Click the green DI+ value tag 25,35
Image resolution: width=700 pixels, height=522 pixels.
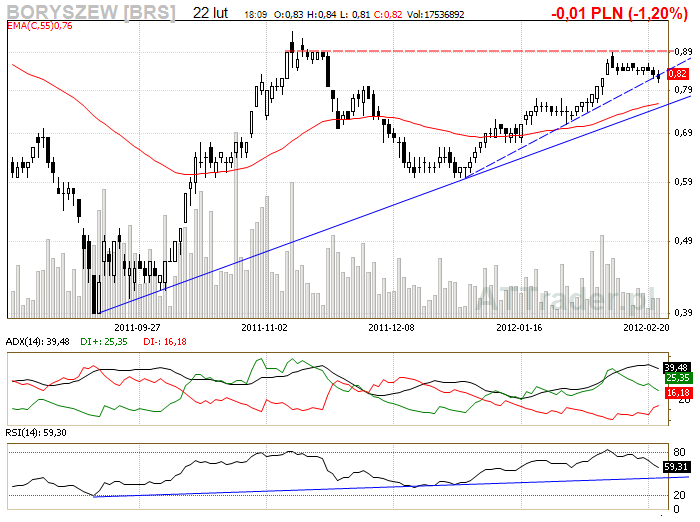(678, 378)
